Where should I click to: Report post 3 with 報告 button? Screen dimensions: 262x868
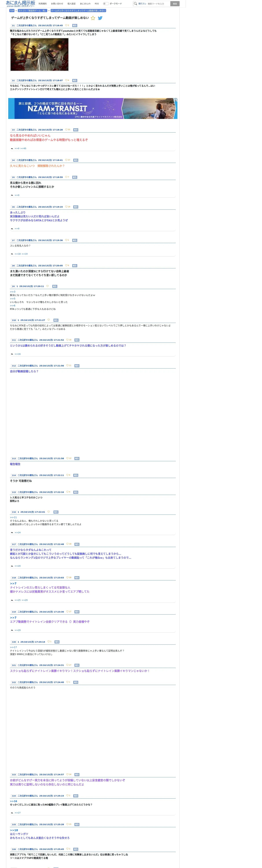tap(76, 130)
